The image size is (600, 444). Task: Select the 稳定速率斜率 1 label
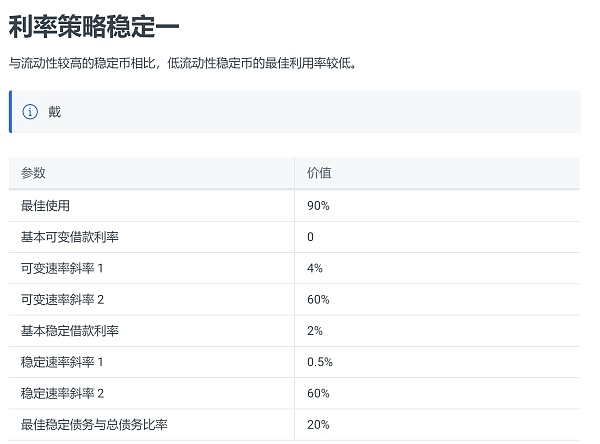62,362
